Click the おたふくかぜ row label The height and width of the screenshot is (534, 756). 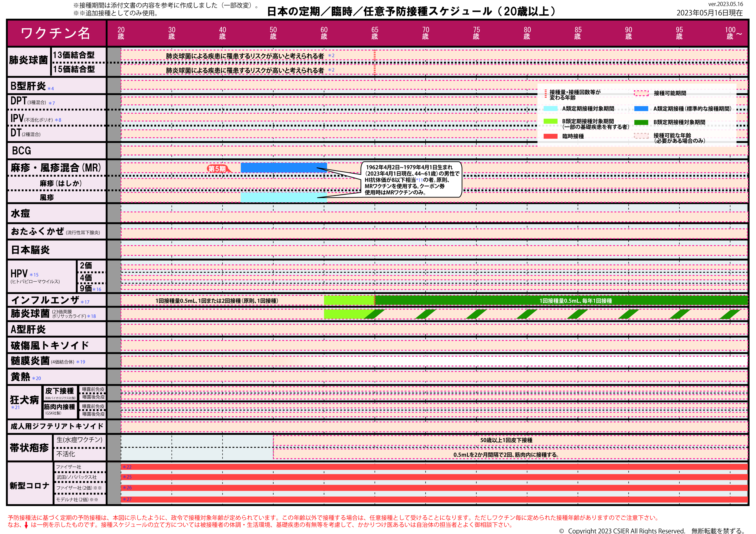pos(55,232)
